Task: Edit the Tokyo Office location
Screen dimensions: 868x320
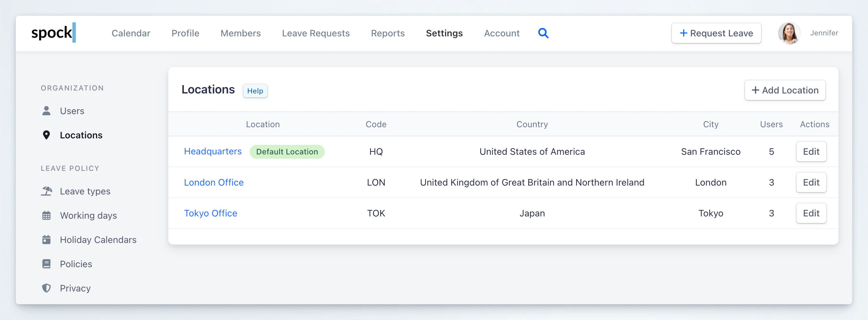Action: 811,213
